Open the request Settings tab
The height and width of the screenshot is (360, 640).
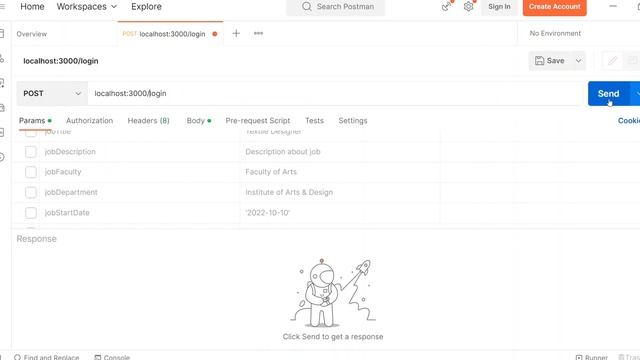coord(353,121)
